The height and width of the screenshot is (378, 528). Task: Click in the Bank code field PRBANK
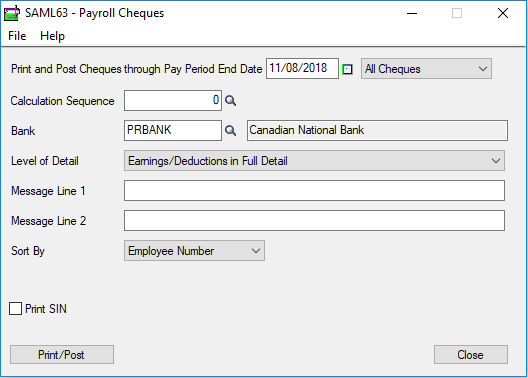tap(173, 130)
